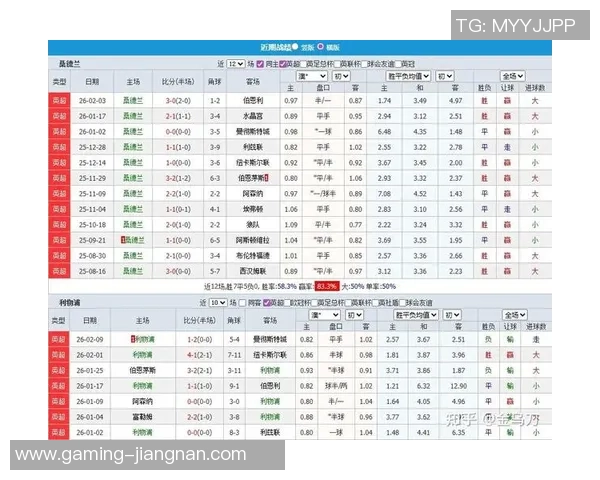Enable 英联杯 checkbox in 利物浦 section
This screenshot has width=600, height=480.
coord(348,303)
